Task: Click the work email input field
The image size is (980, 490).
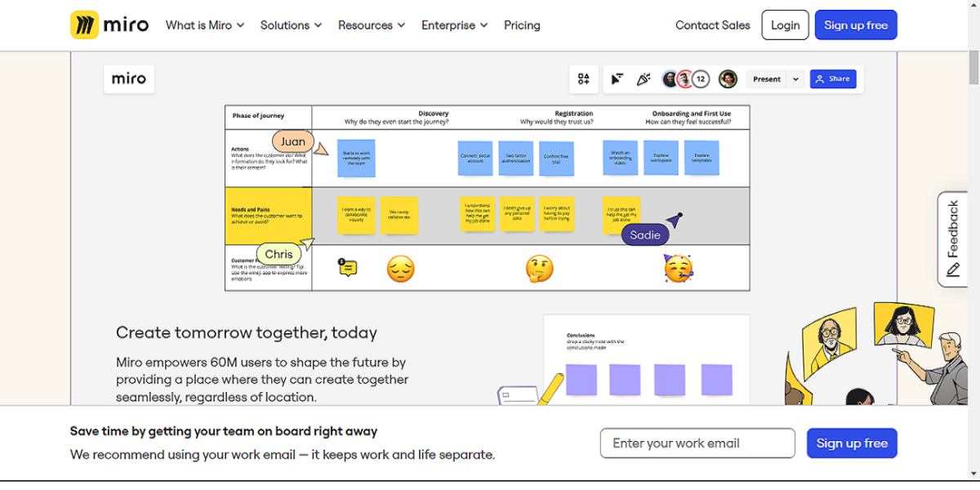Action: [x=697, y=443]
